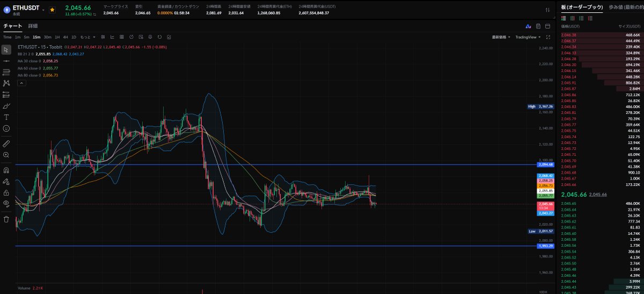Image resolution: width=644 pixels, height=294 pixels.
Task: Toggle stay in drawing mode
Action: [x=6, y=181]
